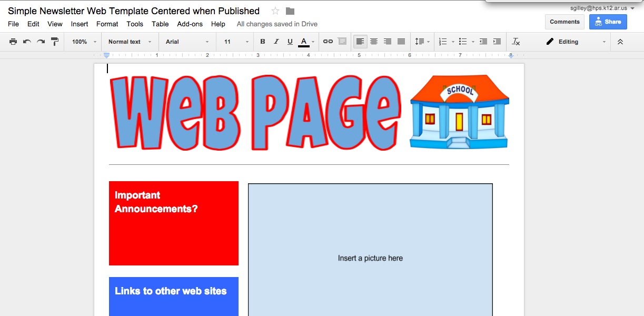Open the Tools menu
The height and width of the screenshot is (316, 644).
[135, 24]
